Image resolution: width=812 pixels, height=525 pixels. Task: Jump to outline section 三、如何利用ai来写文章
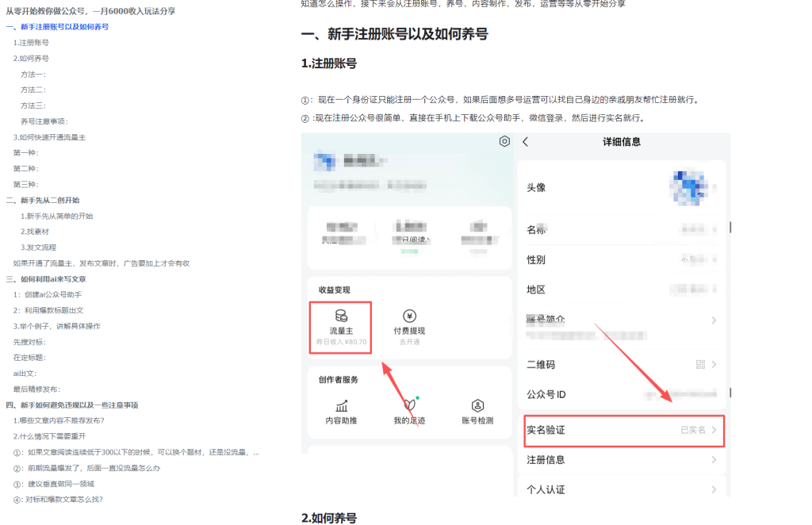point(46,279)
